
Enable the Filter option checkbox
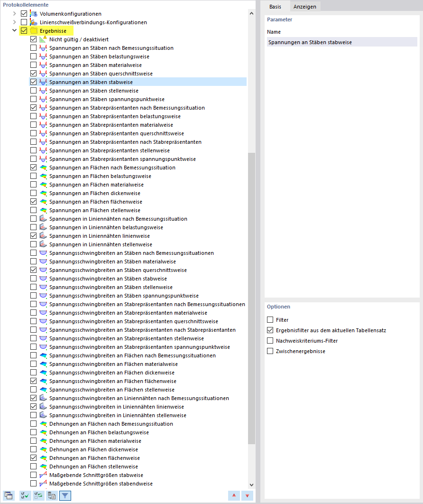(x=270, y=320)
